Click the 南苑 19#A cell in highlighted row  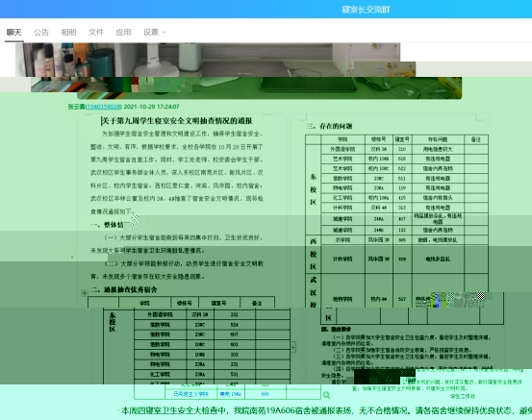[231, 394]
